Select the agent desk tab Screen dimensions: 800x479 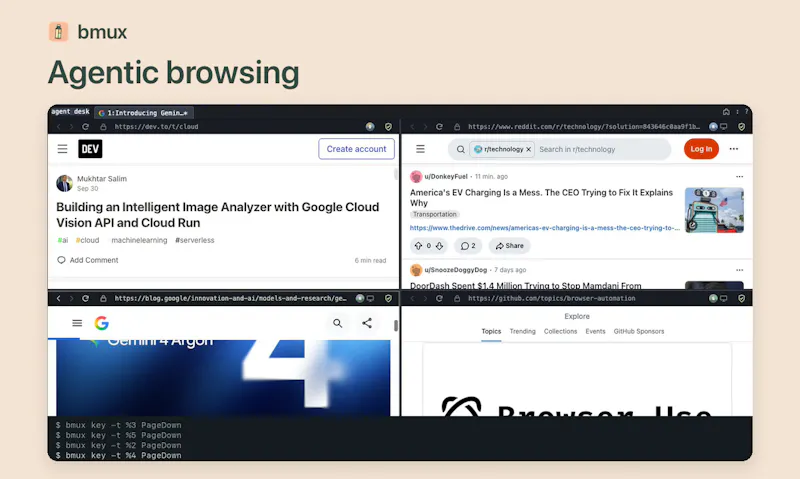tap(70, 112)
